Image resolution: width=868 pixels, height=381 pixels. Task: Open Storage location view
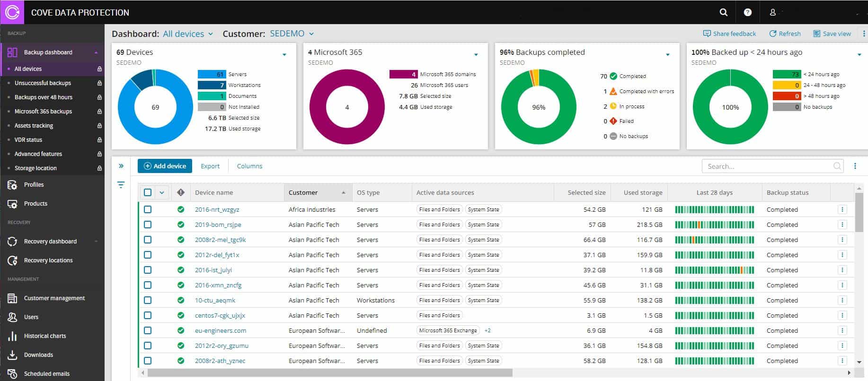(x=35, y=168)
